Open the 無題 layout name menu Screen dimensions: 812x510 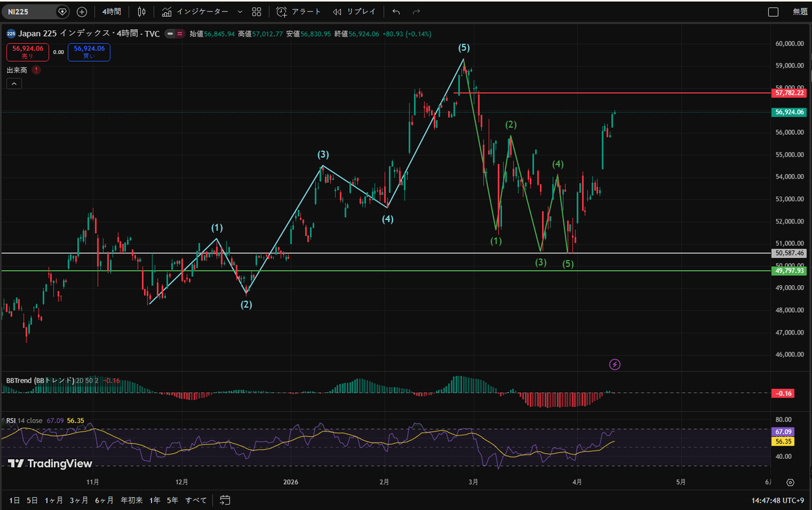coord(799,12)
